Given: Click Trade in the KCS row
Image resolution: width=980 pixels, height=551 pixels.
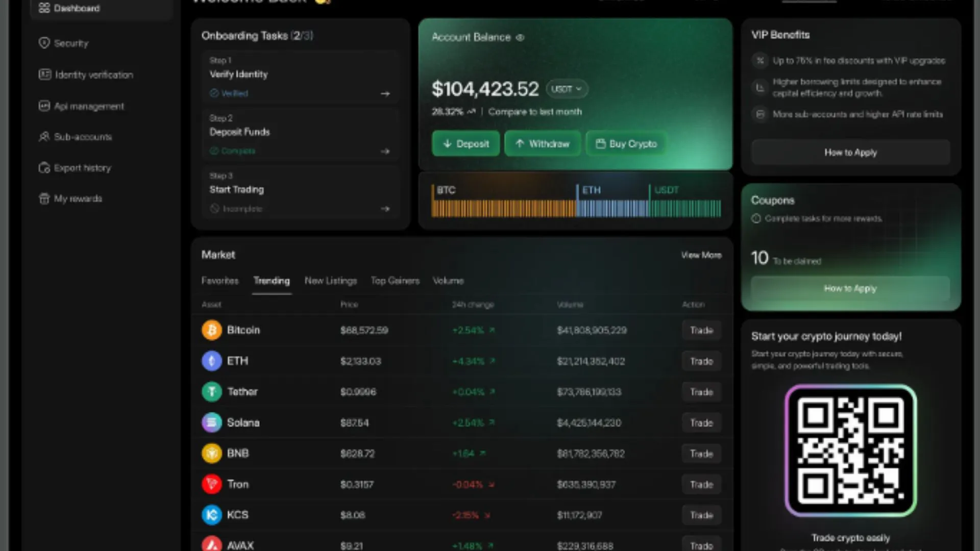Looking at the screenshot, I should (x=701, y=515).
